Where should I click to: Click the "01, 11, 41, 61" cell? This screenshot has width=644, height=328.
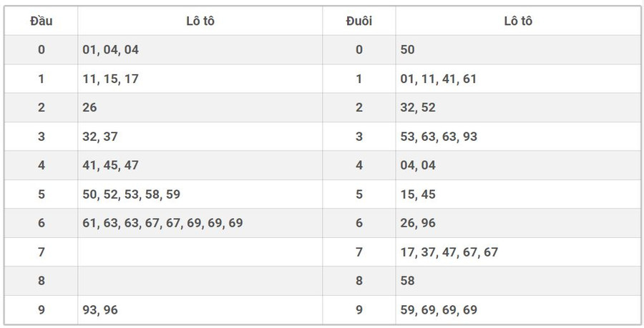point(439,79)
